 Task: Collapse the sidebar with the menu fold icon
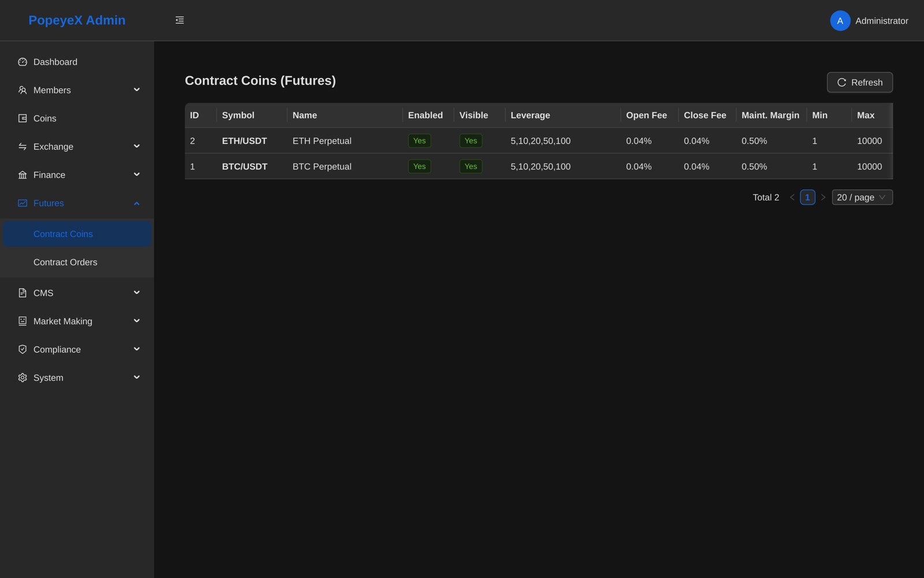[180, 20]
